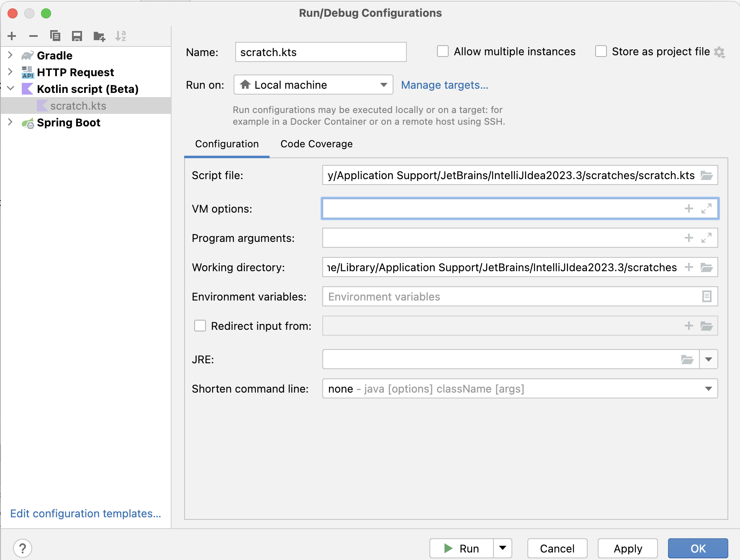Click the Spring Boot leaf icon
This screenshot has height=560, width=740.
(28, 123)
